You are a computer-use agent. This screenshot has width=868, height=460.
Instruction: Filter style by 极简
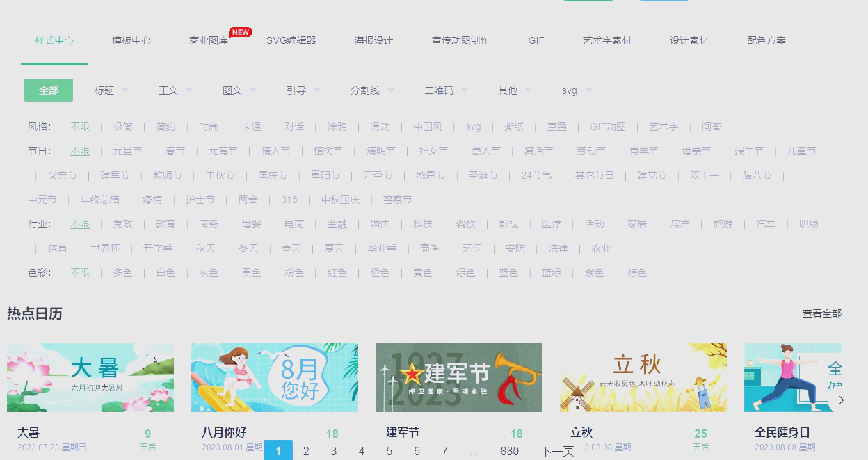pos(123,126)
